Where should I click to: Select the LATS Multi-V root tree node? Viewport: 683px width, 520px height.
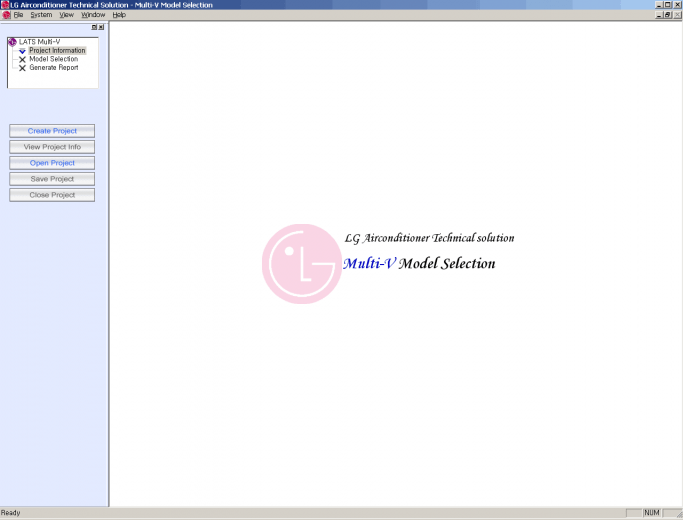pos(39,42)
